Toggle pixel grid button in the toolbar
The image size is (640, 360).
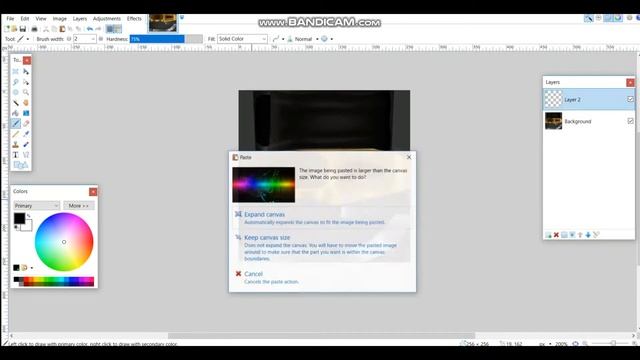click(110, 29)
